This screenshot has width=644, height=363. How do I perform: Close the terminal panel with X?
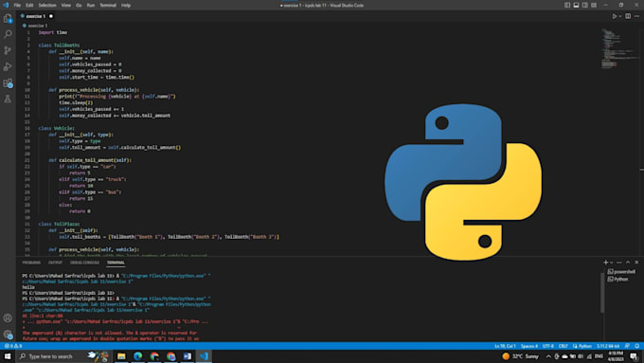pyautogui.click(x=636, y=263)
